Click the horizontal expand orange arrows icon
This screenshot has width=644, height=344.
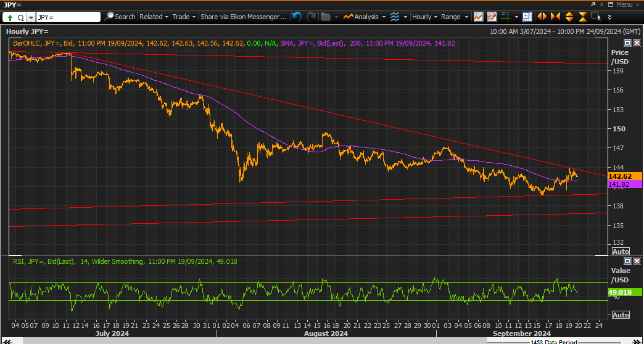pyautogui.click(x=542, y=17)
